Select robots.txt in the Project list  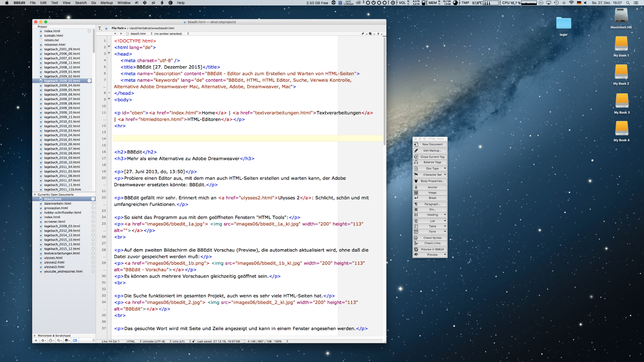point(52,40)
